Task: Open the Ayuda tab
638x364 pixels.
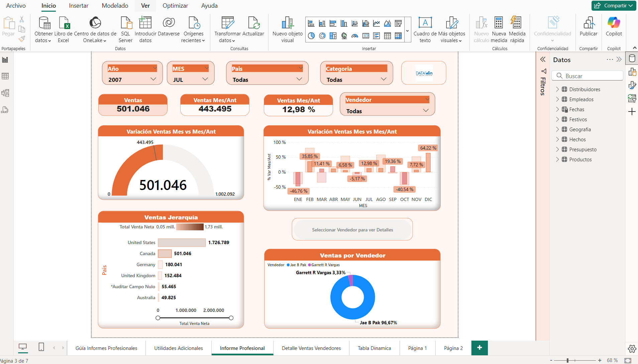Action: [x=209, y=6]
